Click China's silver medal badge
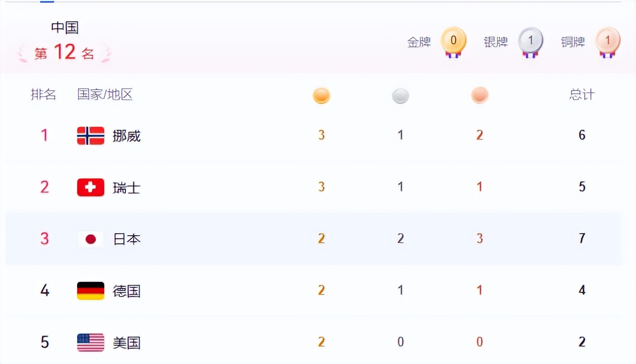The width and height of the screenshot is (636, 364). 531,41
